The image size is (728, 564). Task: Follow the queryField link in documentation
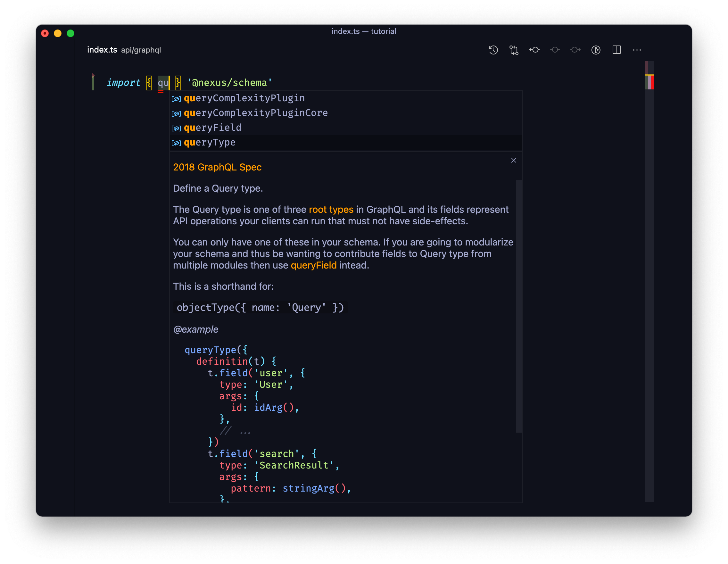314,265
